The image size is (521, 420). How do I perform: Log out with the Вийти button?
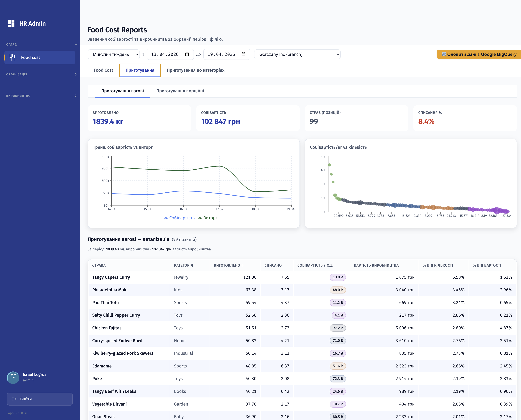click(40, 399)
